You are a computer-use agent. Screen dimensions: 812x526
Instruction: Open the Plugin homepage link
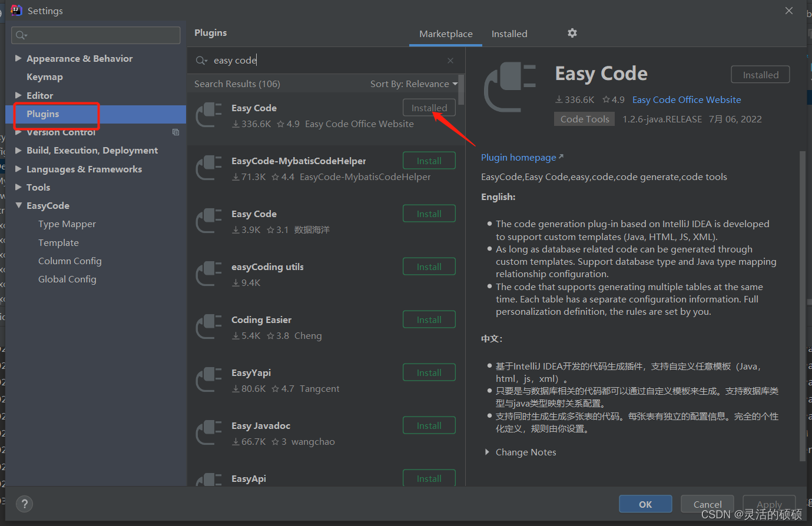click(519, 157)
